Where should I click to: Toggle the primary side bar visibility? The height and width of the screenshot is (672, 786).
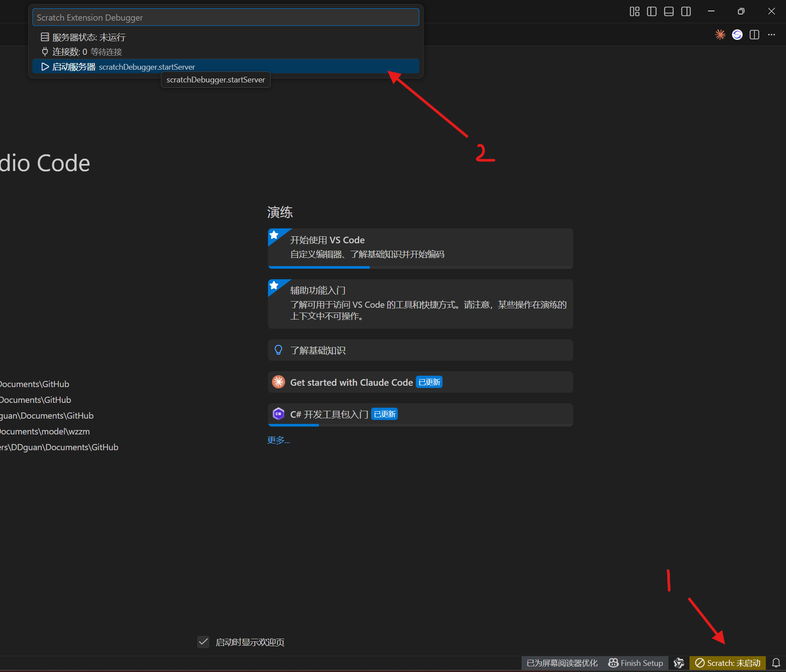pyautogui.click(x=652, y=11)
